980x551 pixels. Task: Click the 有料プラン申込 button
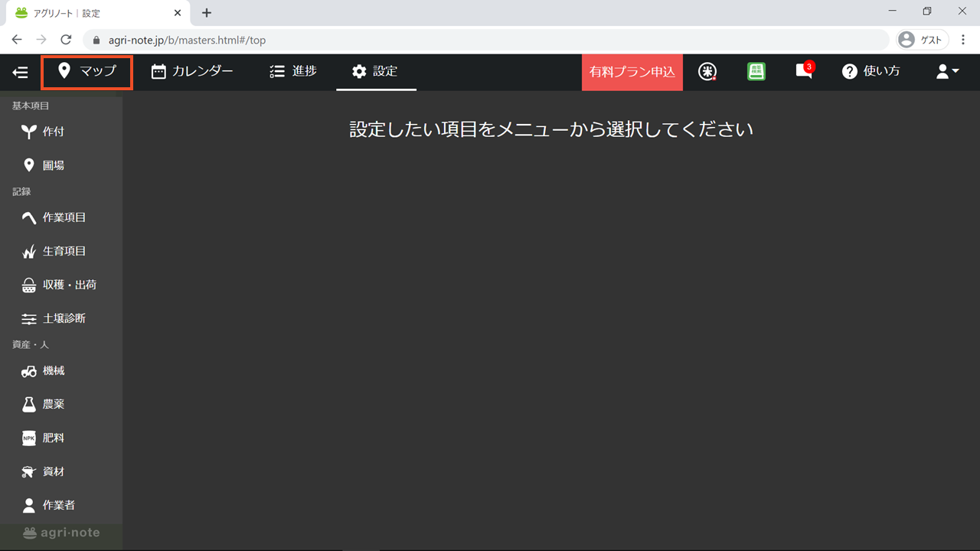632,72
